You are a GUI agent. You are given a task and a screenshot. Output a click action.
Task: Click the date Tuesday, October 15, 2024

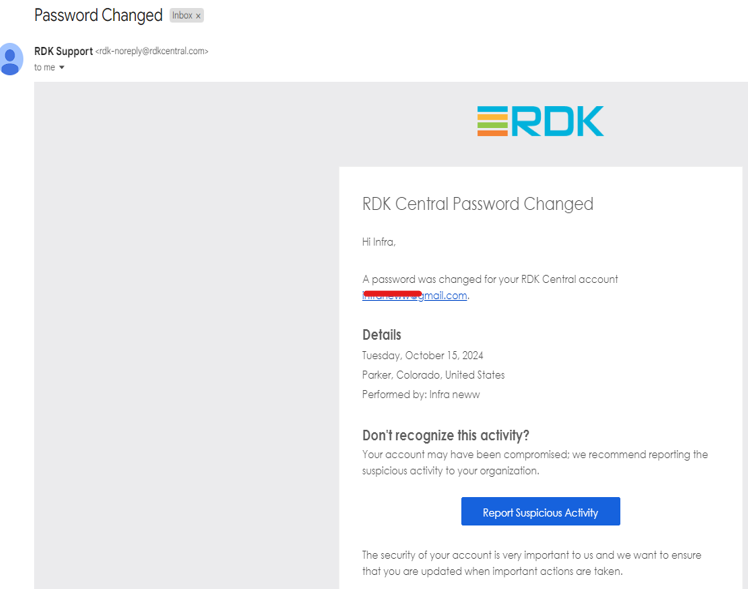point(422,355)
